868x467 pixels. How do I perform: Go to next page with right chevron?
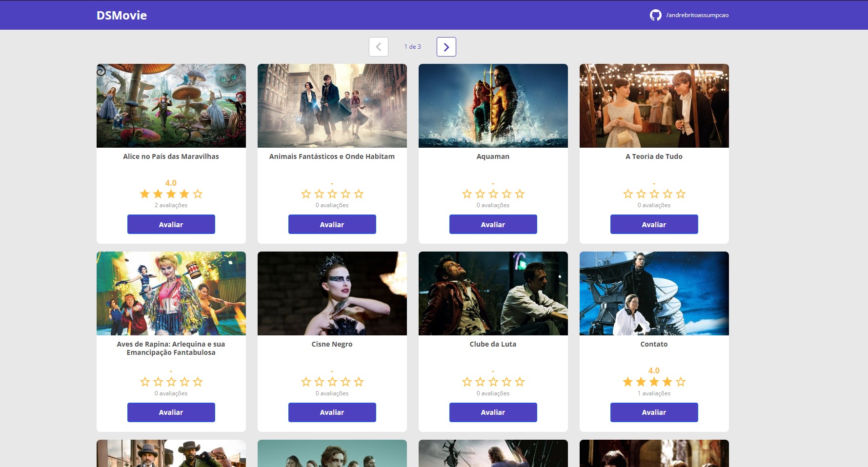[446, 47]
